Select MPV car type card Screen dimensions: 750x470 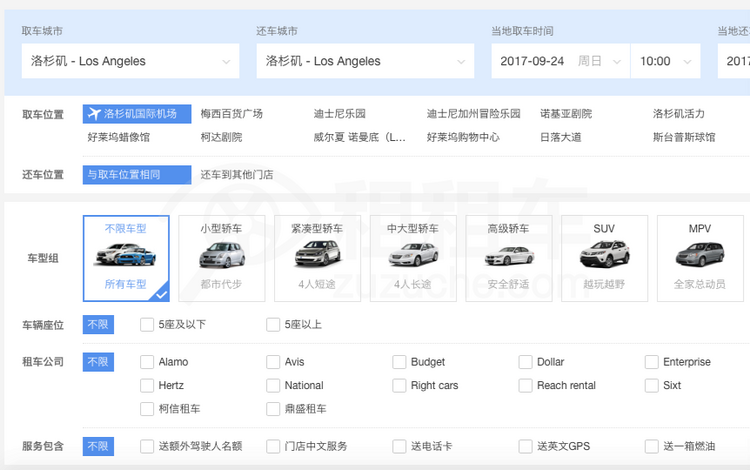[700, 258]
